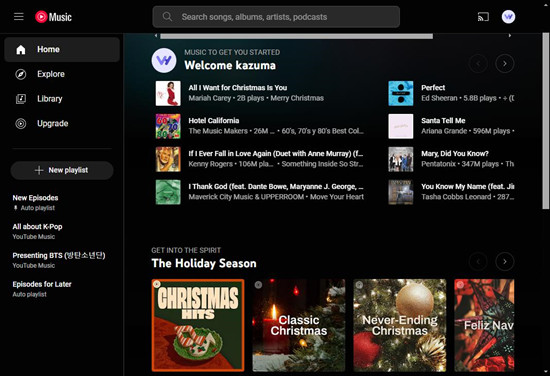Click The Holiday Season heading
This screenshot has width=550, height=376.
[204, 263]
